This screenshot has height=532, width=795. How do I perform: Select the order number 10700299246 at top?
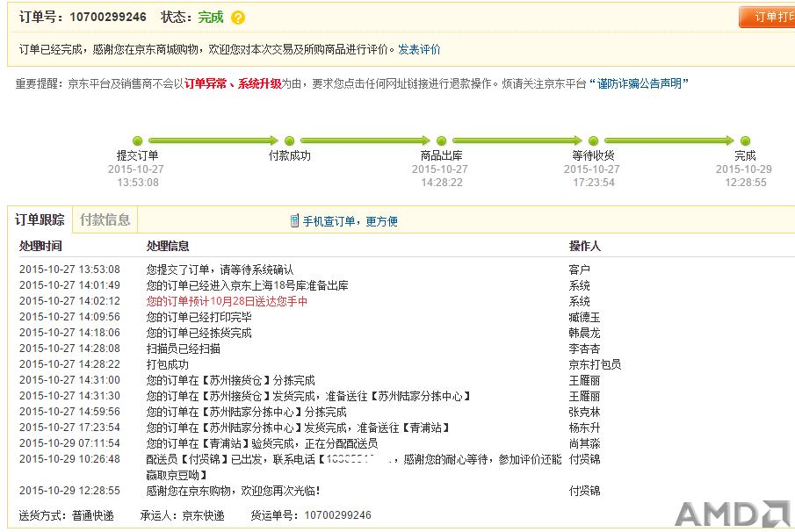[x=108, y=18]
